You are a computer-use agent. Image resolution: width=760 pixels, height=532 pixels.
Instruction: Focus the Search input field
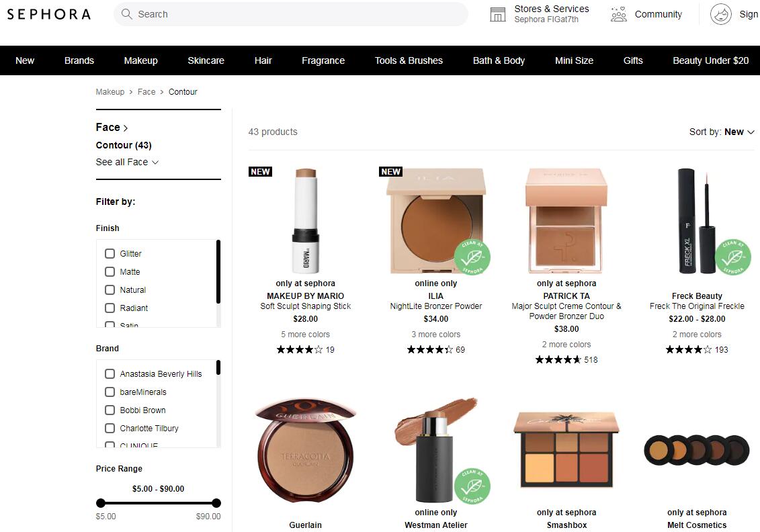click(x=291, y=14)
